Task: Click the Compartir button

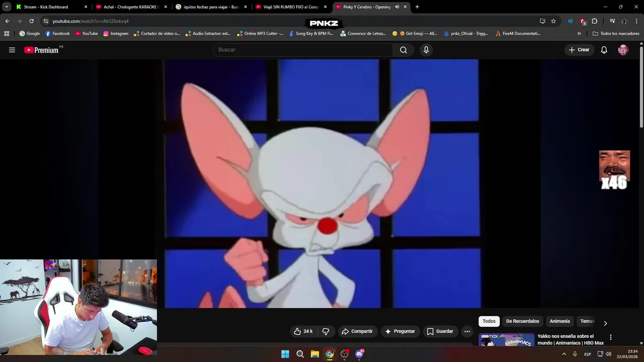Action: (x=357, y=331)
